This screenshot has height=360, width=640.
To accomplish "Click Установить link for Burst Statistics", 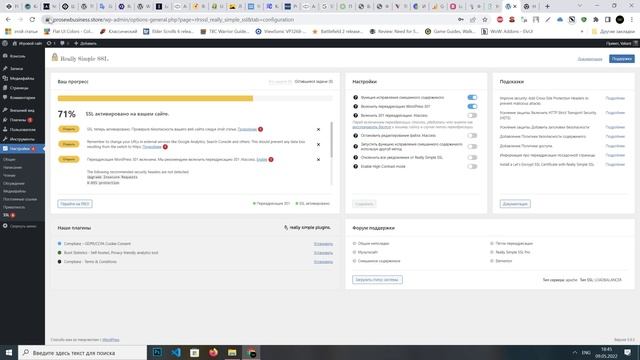I will pyautogui.click(x=323, y=253).
